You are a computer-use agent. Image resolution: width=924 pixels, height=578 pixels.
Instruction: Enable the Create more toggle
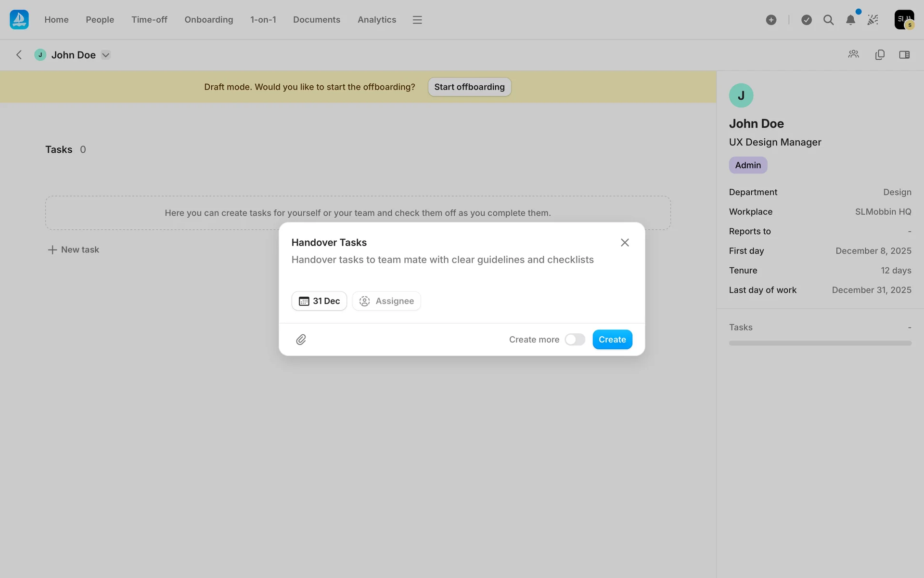(x=575, y=340)
